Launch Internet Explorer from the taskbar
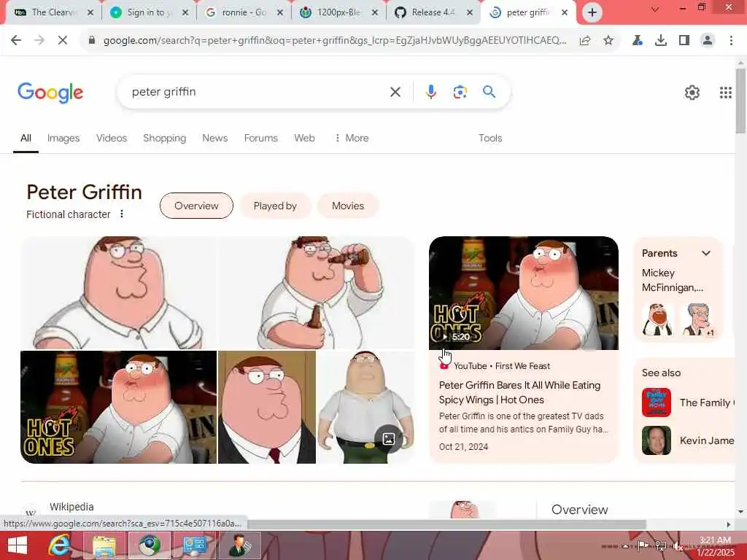The width and height of the screenshot is (747, 560). 59,545
